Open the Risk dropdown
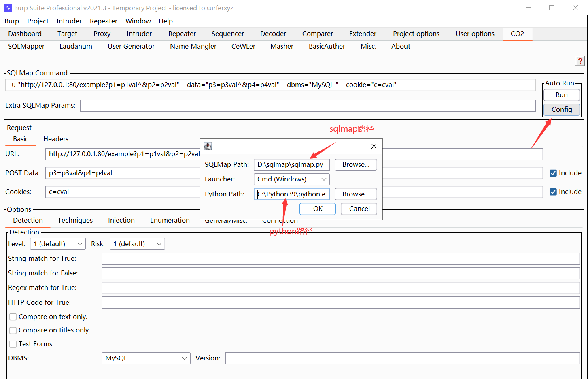This screenshot has width=588, height=379. 137,244
